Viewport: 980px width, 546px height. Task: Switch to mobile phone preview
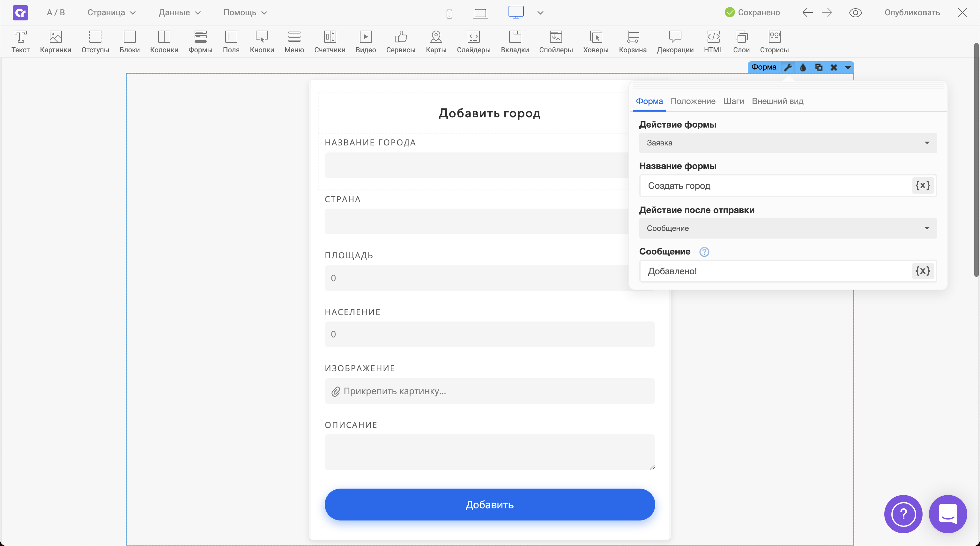pos(449,13)
